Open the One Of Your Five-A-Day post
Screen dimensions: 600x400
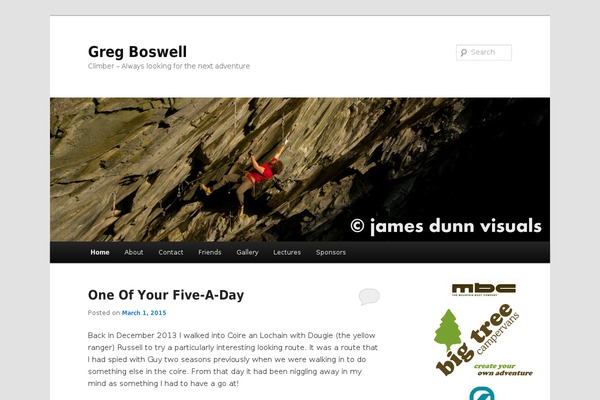pyautogui.click(x=166, y=295)
